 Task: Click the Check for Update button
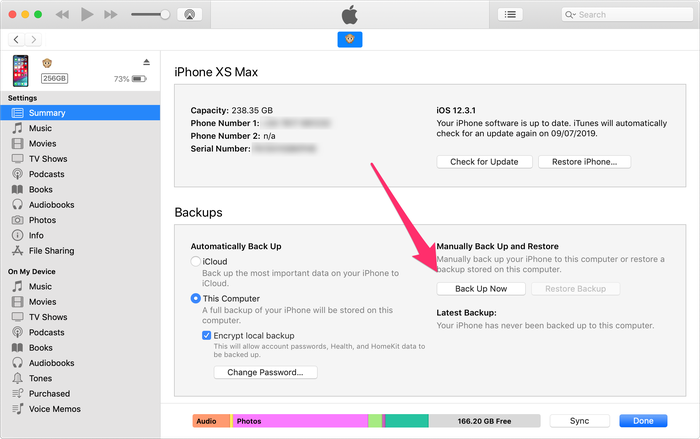[484, 162]
